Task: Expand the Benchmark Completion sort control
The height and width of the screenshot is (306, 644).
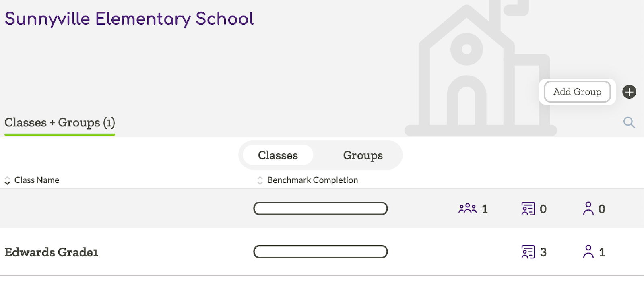Action: coord(260,180)
